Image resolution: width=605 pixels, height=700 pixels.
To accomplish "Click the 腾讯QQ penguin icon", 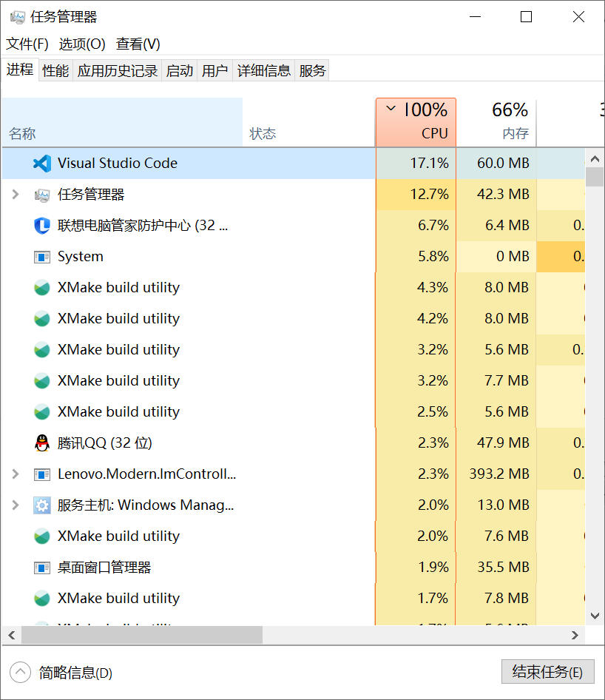I will click(42, 442).
